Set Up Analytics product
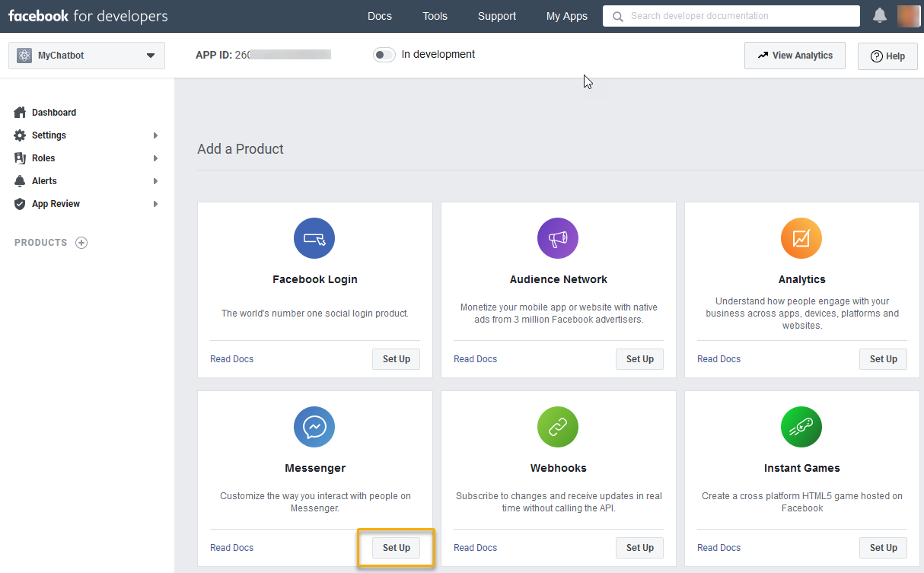924x573 pixels. tap(883, 359)
